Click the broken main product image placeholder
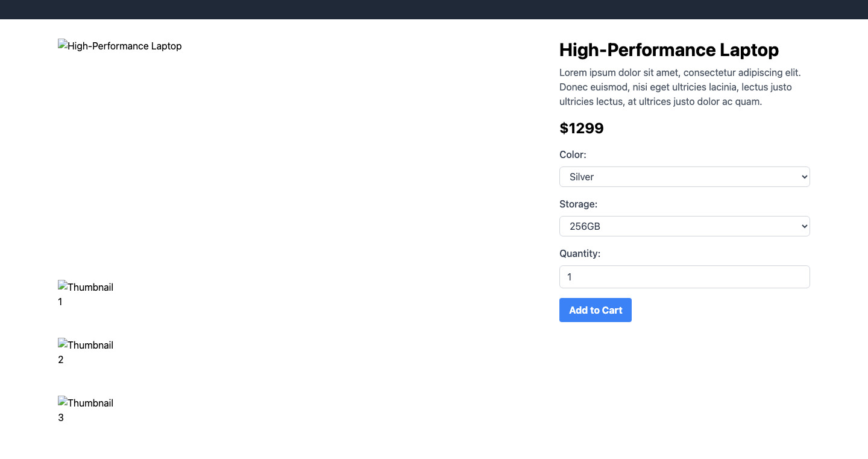The height and width of the screenshot is (459, 868). [120, 46]
